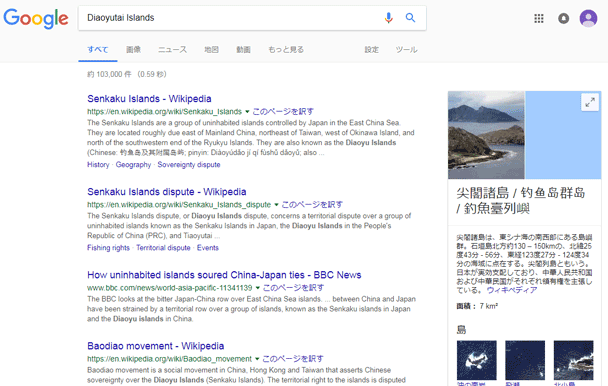
Task: Open dropdown arrow beside Senkaku_Islands URL
Action: (x=247, y=112)
